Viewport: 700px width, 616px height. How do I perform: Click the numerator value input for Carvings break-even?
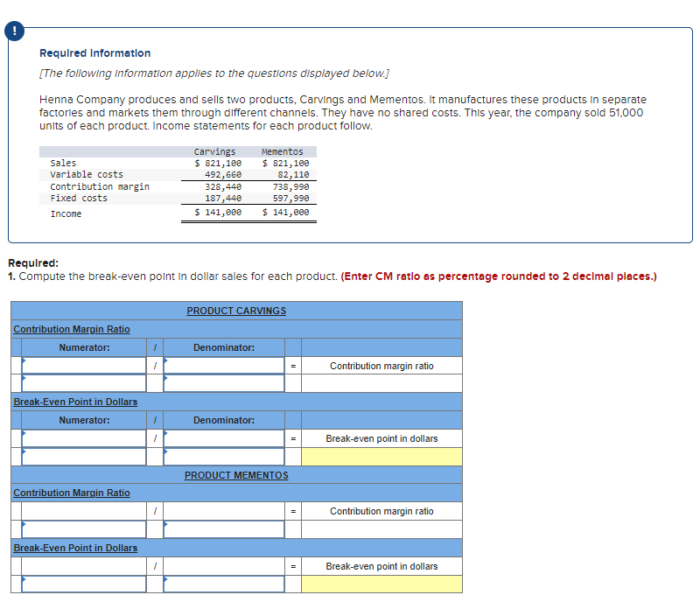pyautogui.click(x=81, y=456)
